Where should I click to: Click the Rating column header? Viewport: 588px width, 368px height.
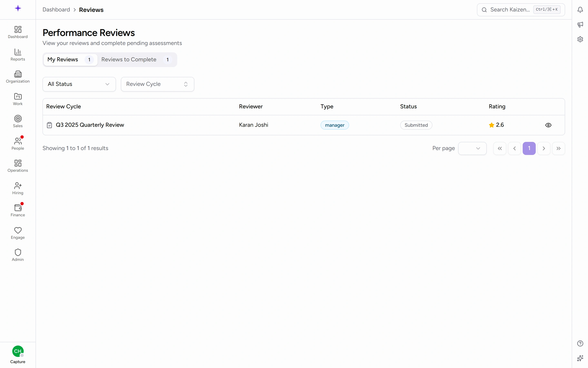pyautogui.click(x=497, y=107)
